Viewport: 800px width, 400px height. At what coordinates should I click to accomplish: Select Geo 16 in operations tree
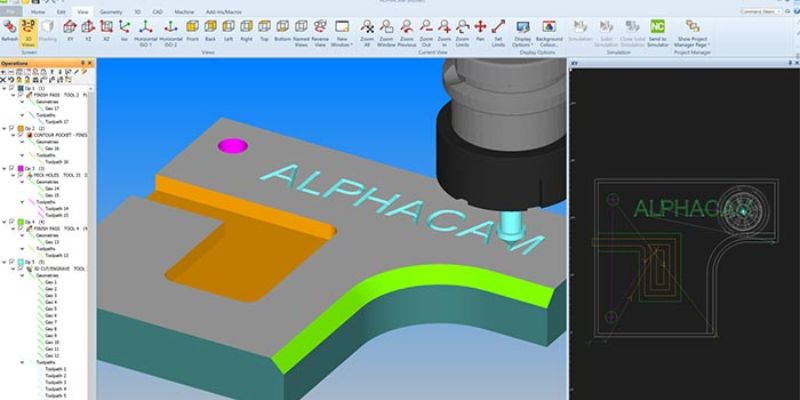[x=52, y=148]
